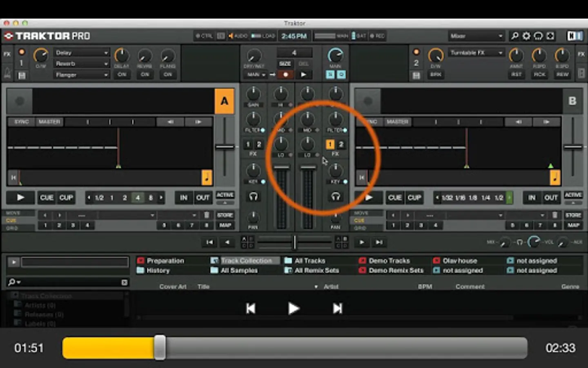588x368 pixels.
Task: Play the video with the center play control
Action: pyautogui.click(x=294, y=308)
